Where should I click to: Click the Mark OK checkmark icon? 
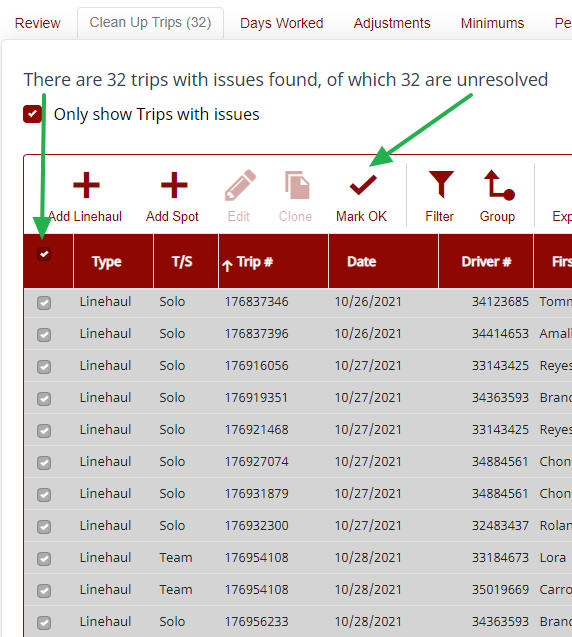point(363,185)
